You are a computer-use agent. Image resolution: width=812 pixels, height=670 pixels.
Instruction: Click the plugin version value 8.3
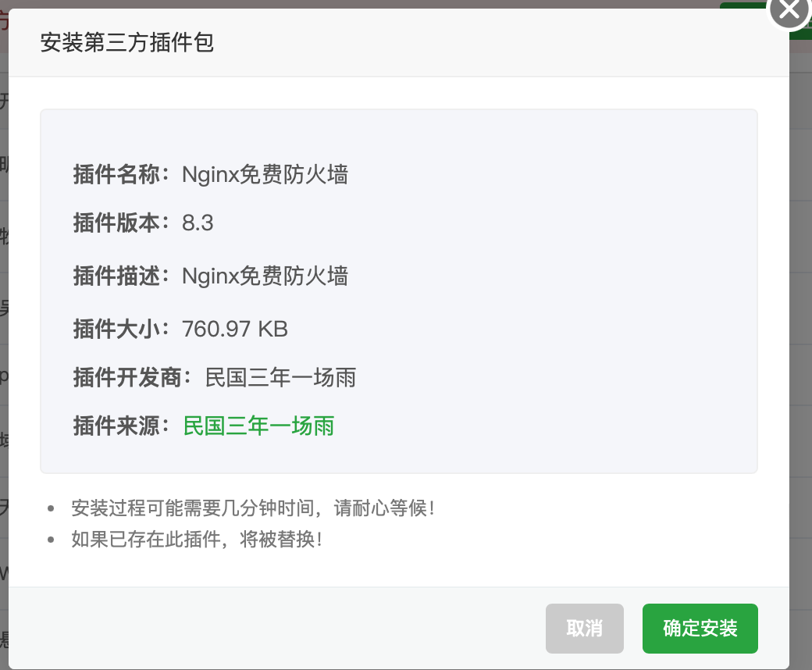click(x=198, y=223)
